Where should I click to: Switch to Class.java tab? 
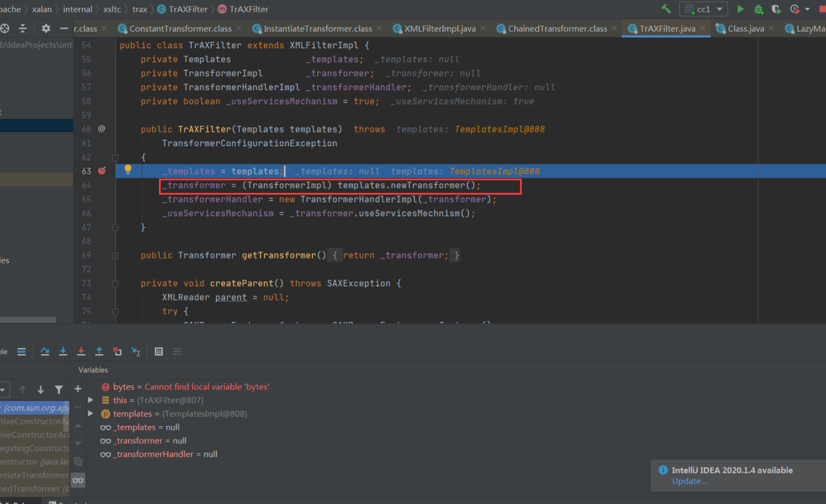click(x=746, y=28)
